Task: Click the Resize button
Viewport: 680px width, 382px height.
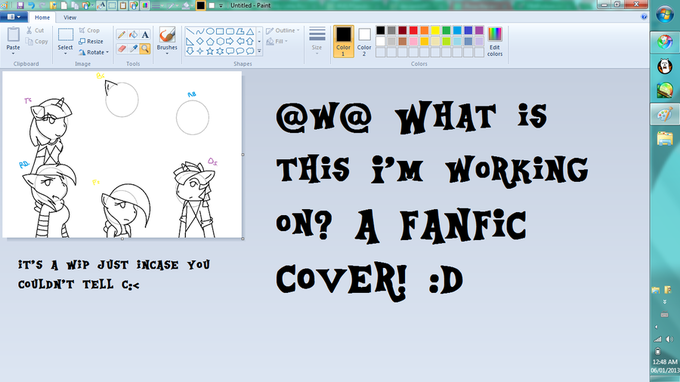Action: click(91, 41)
